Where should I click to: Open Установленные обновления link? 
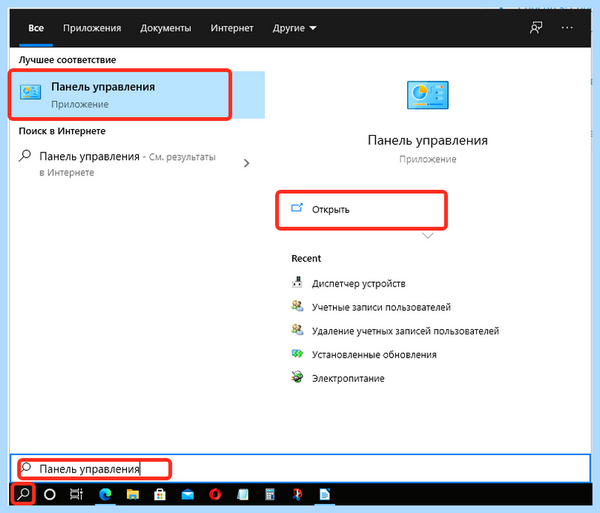click(x=374, y=355)
